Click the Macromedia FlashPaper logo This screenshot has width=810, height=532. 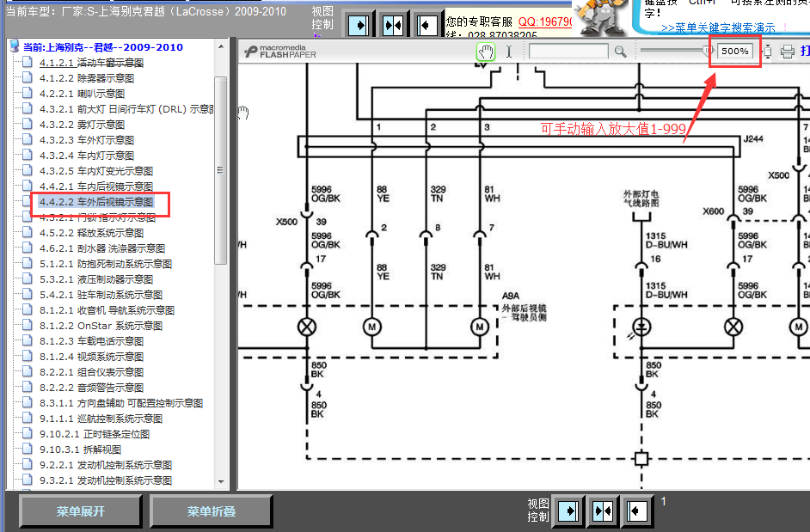pyautogui.click(x=280, y=51)
